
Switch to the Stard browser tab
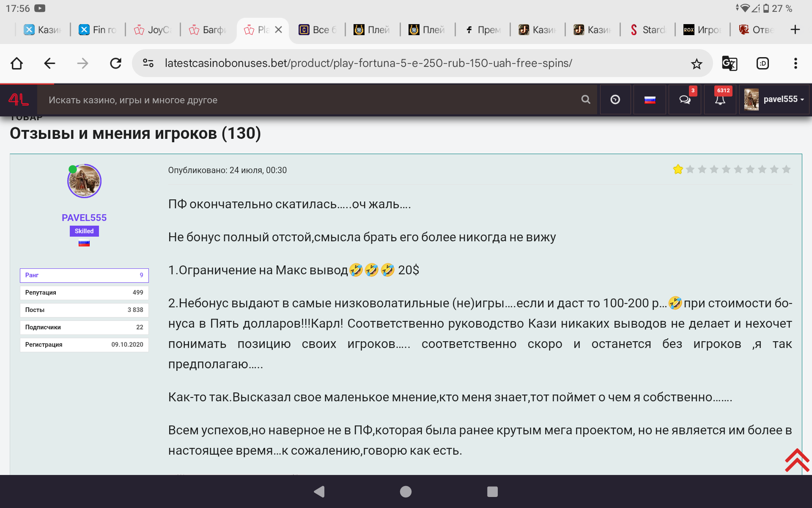pyautogui.click(x=648, y=30)
